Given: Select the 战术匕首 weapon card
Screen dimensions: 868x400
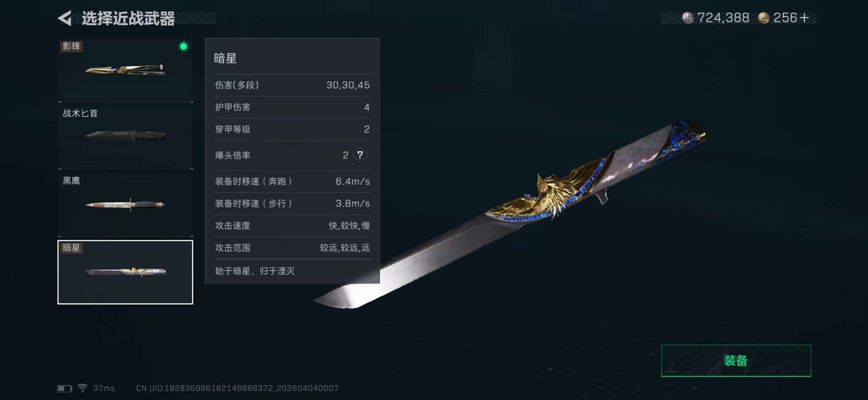Looking at the screenshot, I should [x=126, y=137].
